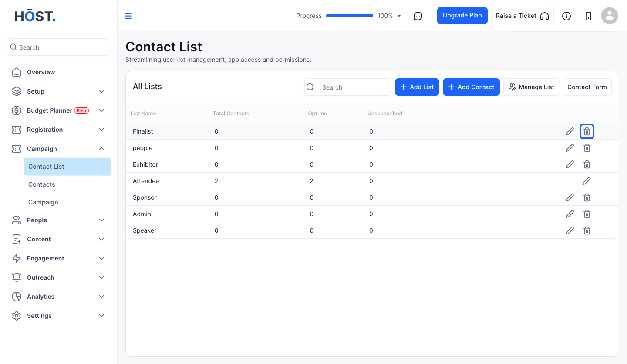Edit the Speaker list
627x364 pixels.
click(x=570, y=230)
